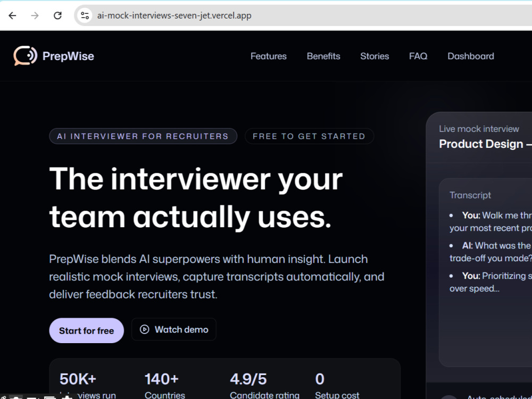Click the Free to Get Started badge
Screen dimensions: 532x399
pyautogui.click(x=309, y=136)
